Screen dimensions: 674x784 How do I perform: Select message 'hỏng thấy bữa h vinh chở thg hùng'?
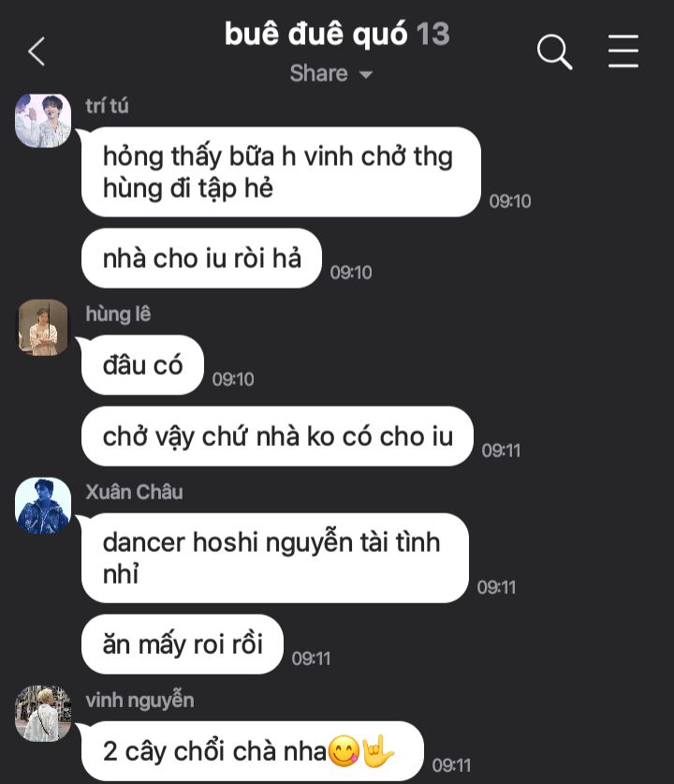[281, 172]
